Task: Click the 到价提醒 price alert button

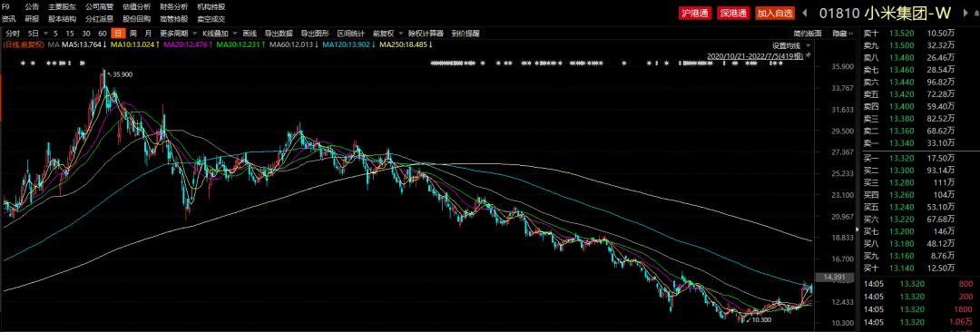Action: (x=465, y=34)
